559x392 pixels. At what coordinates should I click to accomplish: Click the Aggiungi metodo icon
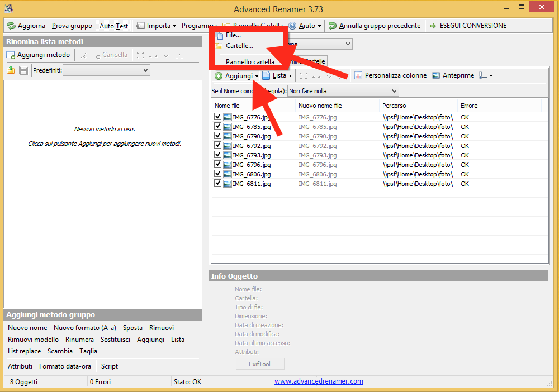[11, 55]
